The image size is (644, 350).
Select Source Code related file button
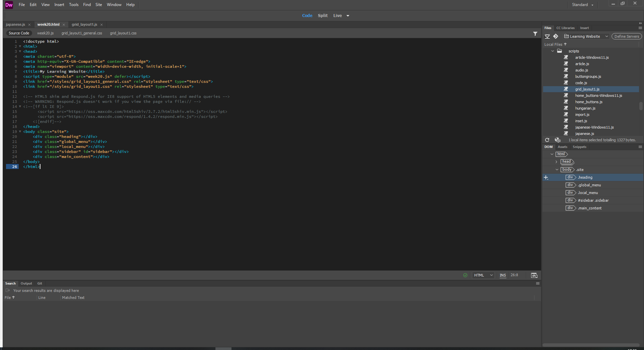click(19, 33)
